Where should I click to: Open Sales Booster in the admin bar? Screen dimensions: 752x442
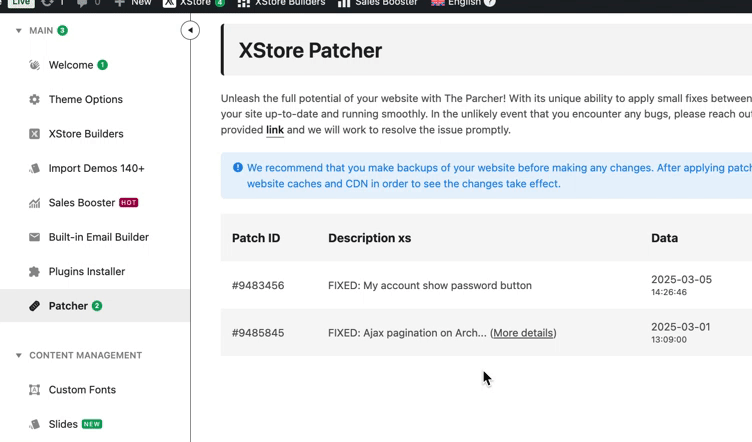377,3
